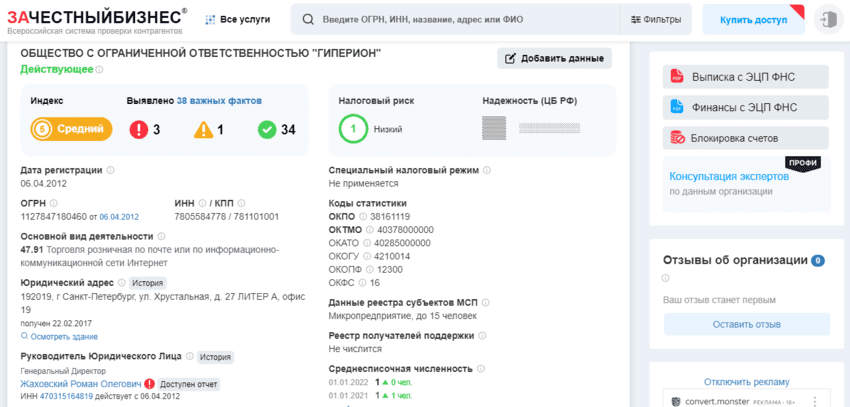Click info icon beside ОКАТО
This screenshot has height=407, width=850.
click(x=366, y=243)
